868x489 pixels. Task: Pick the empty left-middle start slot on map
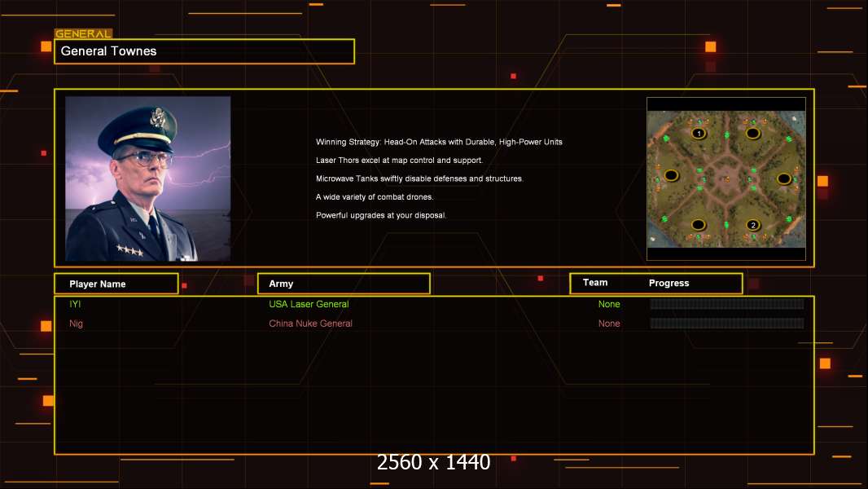671,175
